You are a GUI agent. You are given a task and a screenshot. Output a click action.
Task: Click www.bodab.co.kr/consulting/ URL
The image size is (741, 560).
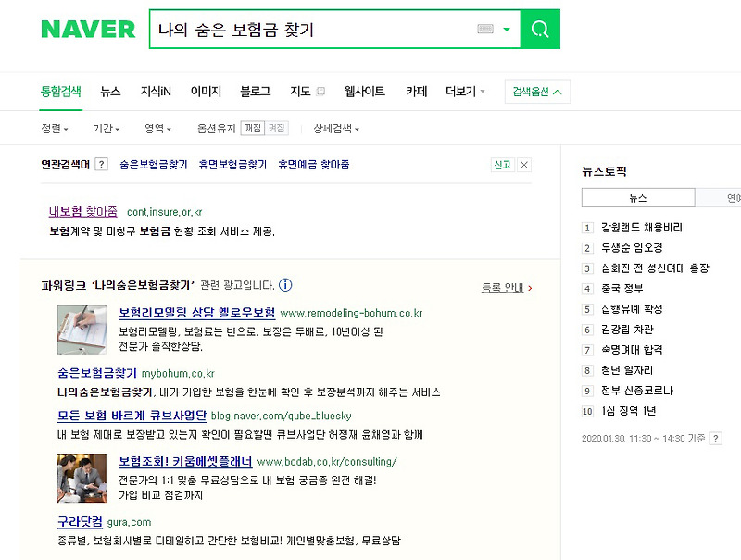327,462
